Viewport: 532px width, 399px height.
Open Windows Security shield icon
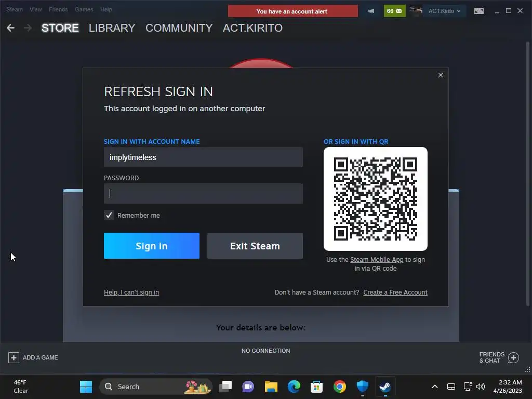pyautogui.click(x=362, y=387)
